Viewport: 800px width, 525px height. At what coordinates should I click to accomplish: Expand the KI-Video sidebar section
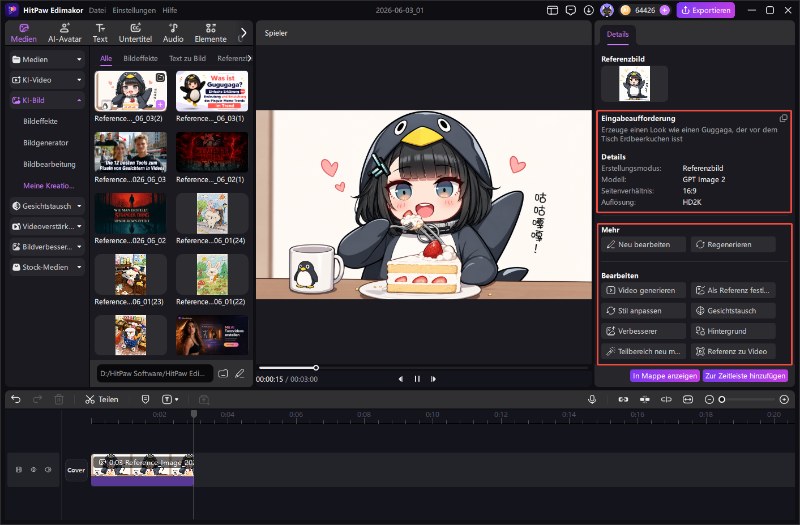47,80
